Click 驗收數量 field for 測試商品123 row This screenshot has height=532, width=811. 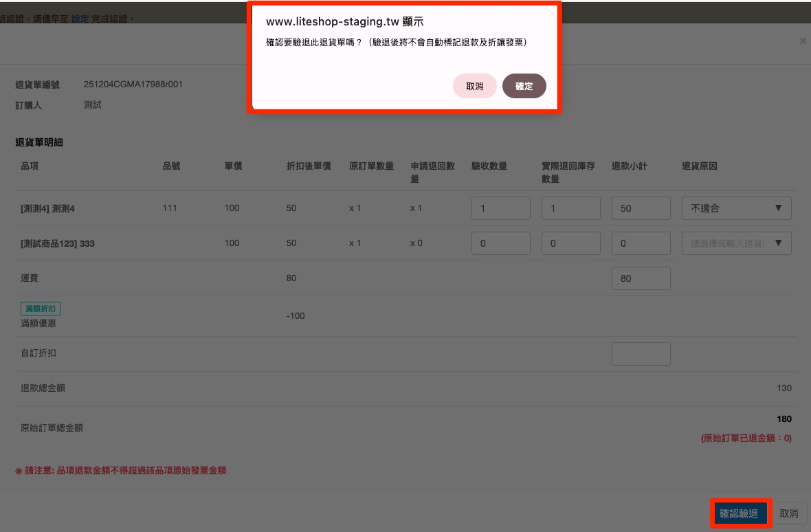tap(500, 243)
